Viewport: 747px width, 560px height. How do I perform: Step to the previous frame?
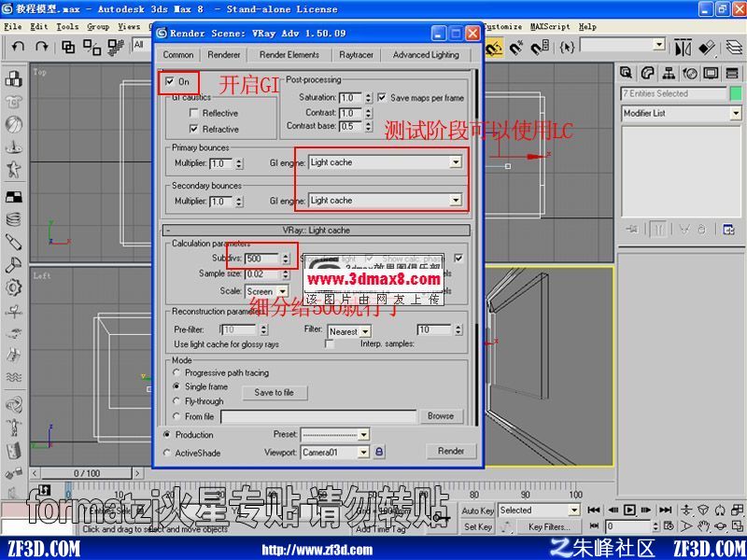(613, 510)
